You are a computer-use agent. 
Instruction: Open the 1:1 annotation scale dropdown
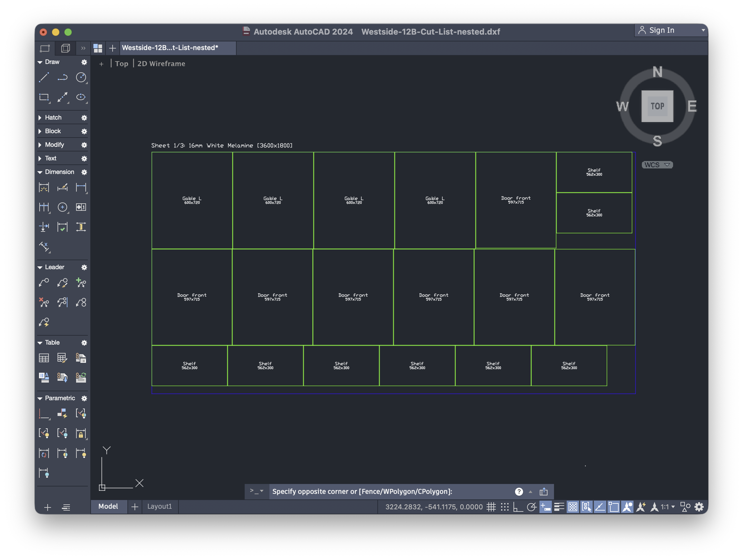pyautogui.click(x=668, y=507)
